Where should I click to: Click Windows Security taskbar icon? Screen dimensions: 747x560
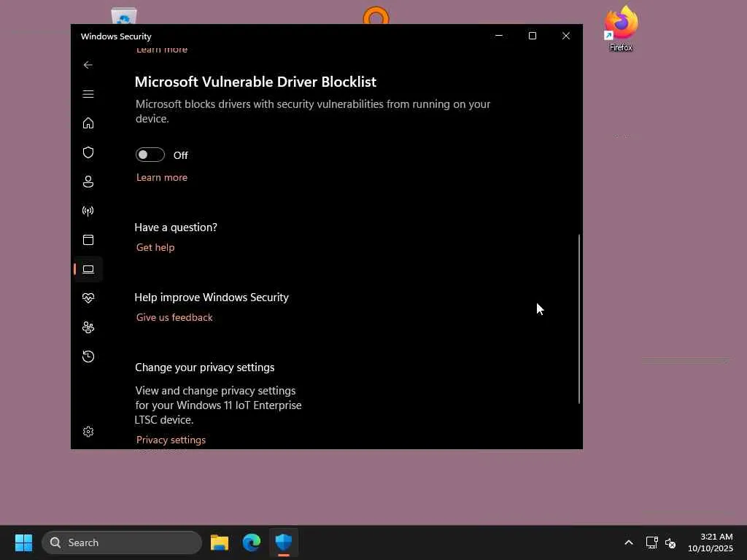[284, 542]
